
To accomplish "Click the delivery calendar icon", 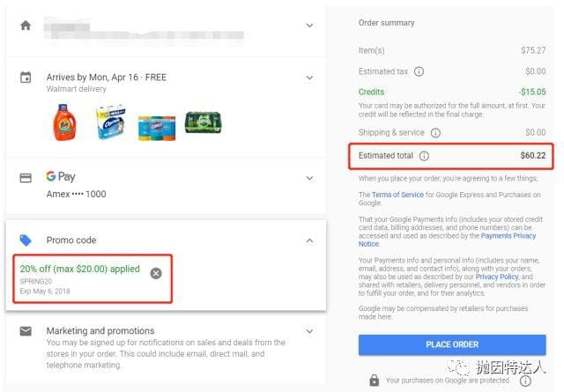I will (x=26, y=78).
